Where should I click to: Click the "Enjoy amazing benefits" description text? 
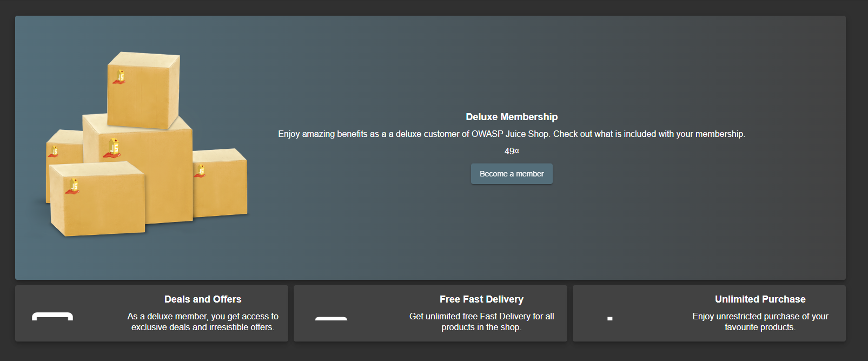[x=512, y=134]
